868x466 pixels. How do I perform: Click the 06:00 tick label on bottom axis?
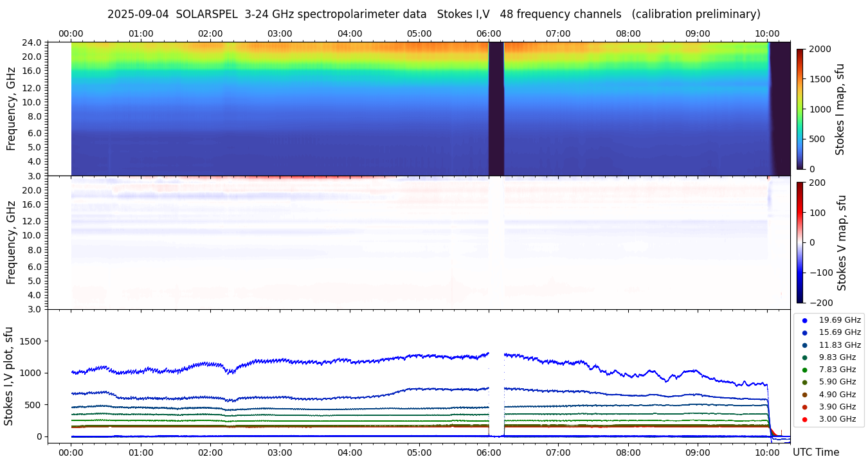[x=489, y=453]
